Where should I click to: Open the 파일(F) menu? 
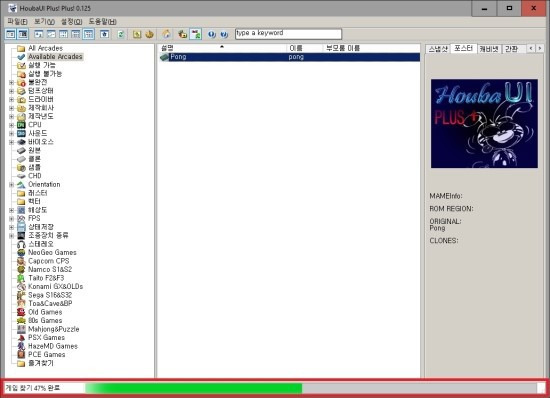[x=17, y=22]
